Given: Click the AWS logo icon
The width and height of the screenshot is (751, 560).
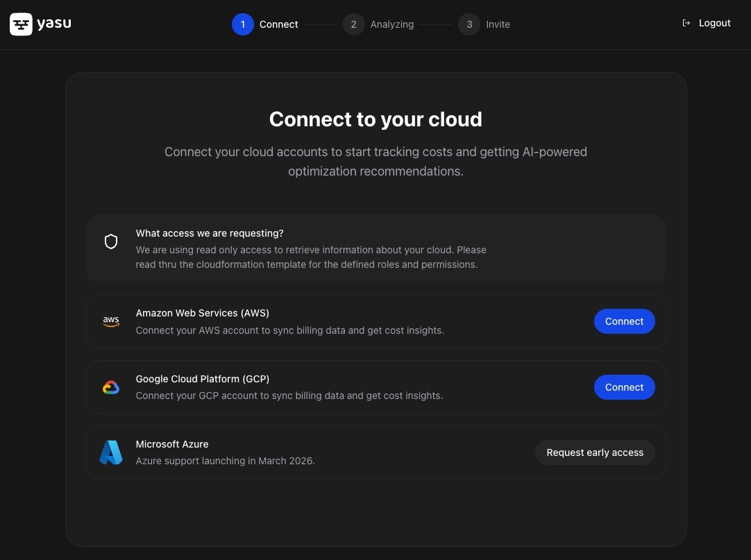Looking at the screenshot, I should [x=111, y=321].
